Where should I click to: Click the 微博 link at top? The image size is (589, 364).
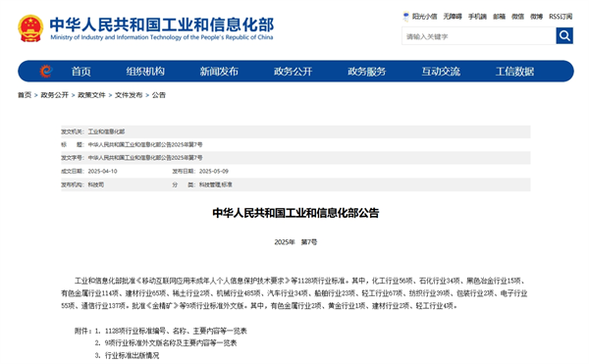(536, 17)
